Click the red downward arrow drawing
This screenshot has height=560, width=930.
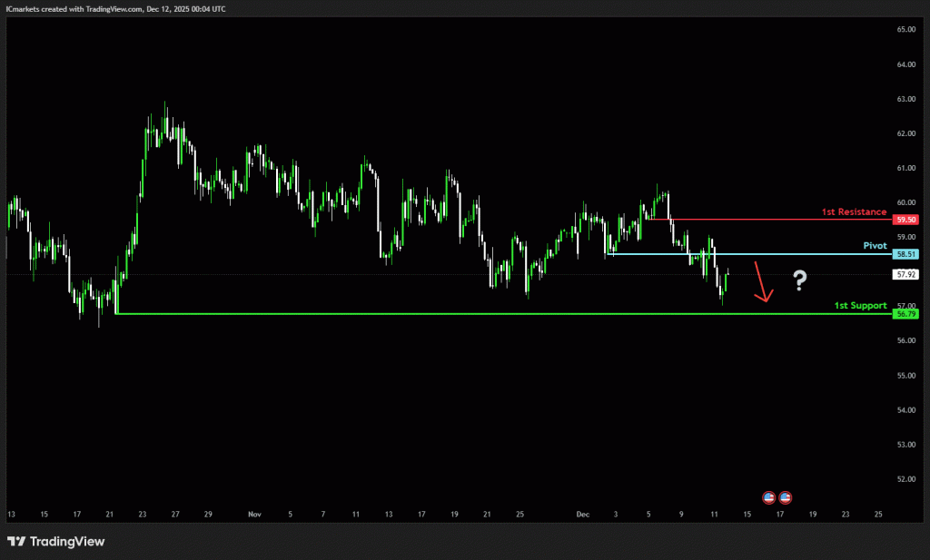tap(764, 282)
